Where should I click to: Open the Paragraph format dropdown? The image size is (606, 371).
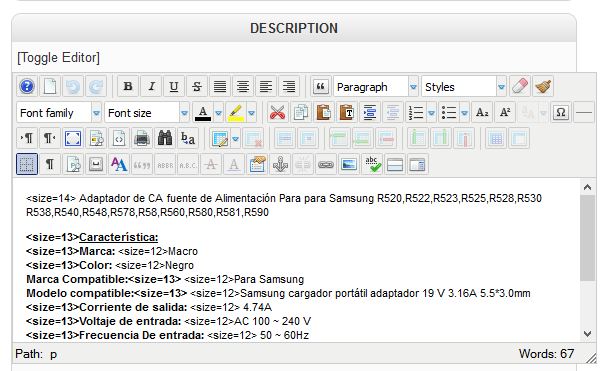[x=376, y=87]
